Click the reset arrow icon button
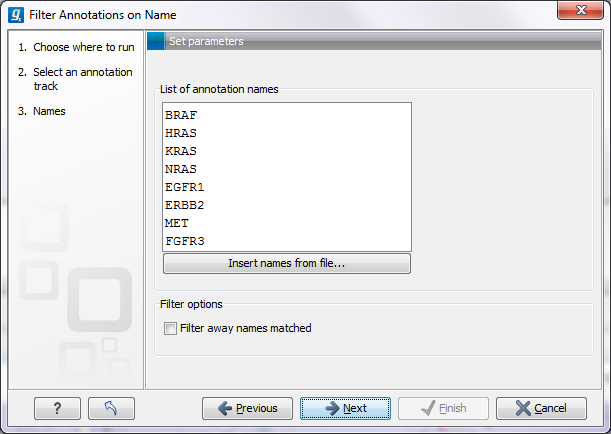The width and height of the screenshot is (611, 434). 111,408
